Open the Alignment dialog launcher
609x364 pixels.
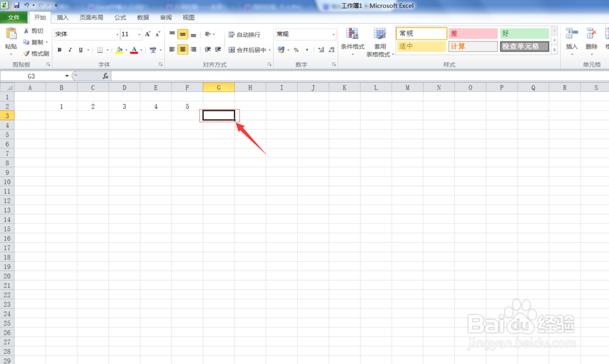point(269,65)
